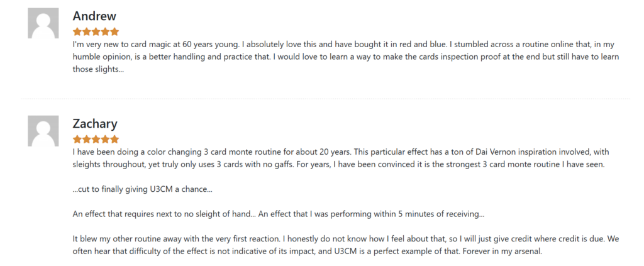The width and height of the screenshot is (644, 266).
Task: Click Andrew's review text about card magic
Action: coord(346,57)
